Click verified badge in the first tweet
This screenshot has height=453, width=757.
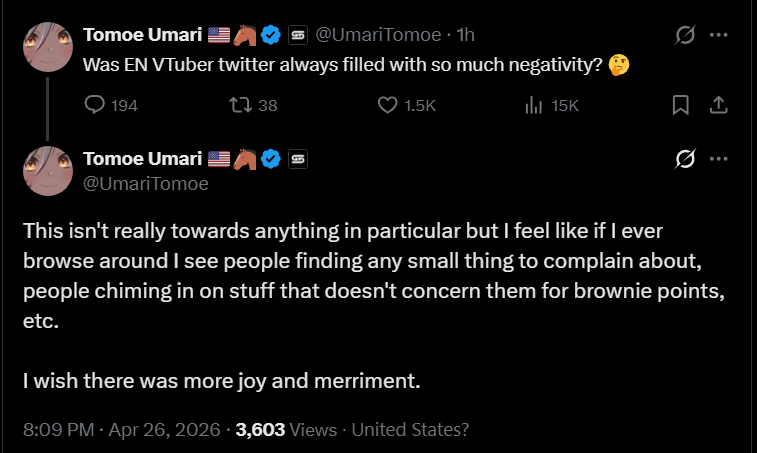tap(270, 36)
